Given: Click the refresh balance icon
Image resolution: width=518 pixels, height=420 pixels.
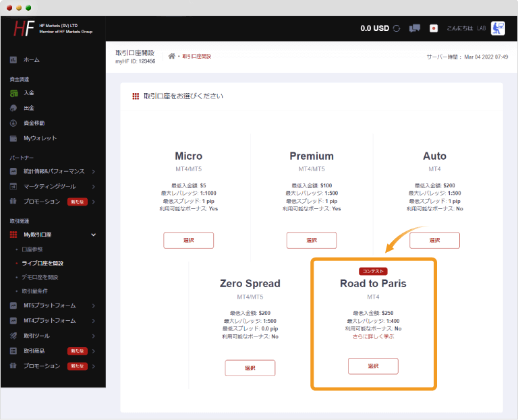Looking at the screenshot, I should pyautogui.click(x=397, y=28).
